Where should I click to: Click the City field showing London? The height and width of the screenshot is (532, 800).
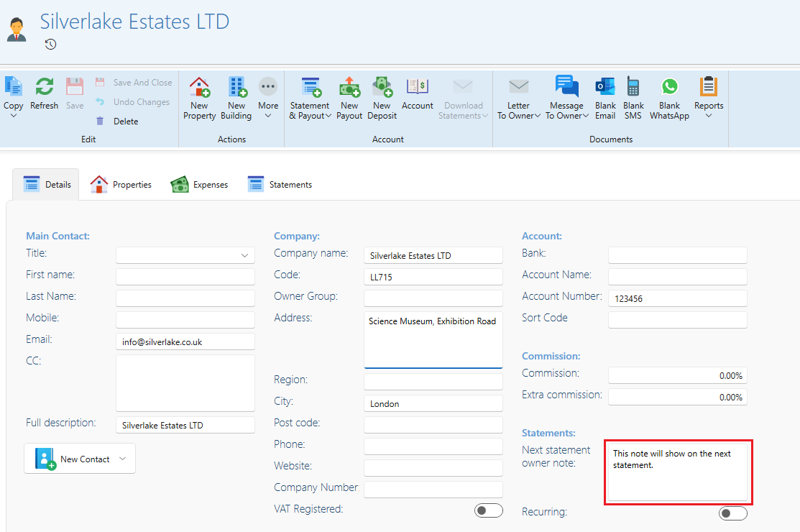click(433, 403)
